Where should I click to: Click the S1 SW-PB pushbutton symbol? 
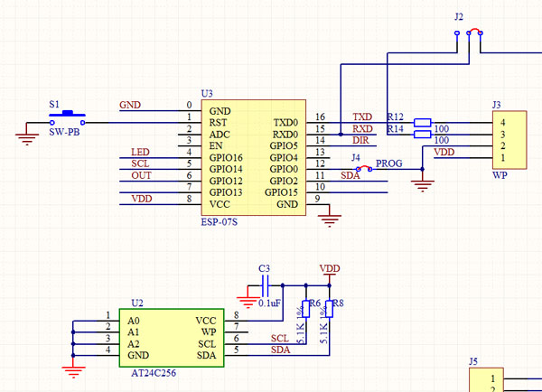click(68, 118)
